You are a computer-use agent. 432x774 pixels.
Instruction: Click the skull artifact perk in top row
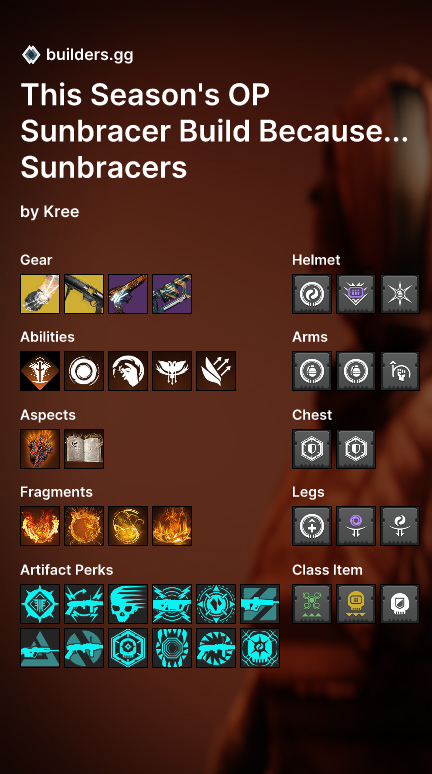[x=128, y=604]
